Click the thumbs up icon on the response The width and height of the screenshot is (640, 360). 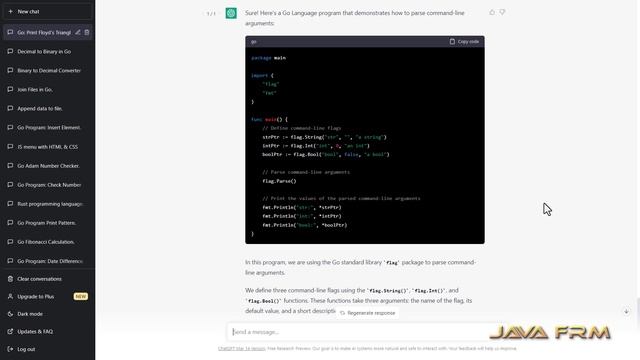pyautogui.click(x=492, y=12)
